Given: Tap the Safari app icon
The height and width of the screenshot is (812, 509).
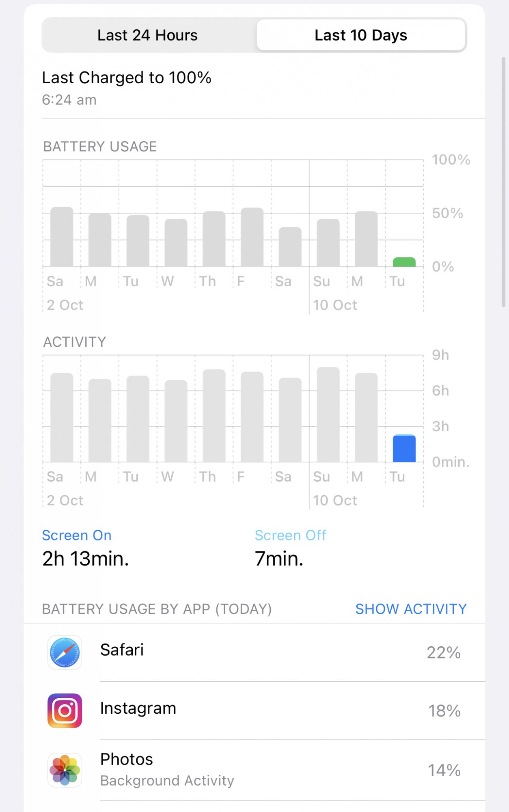Looking at the screenshot, I should (x=65, y=652).
